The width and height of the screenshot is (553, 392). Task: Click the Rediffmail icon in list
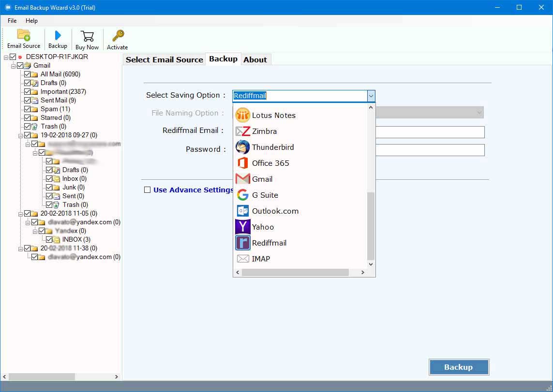pos(243,243)
